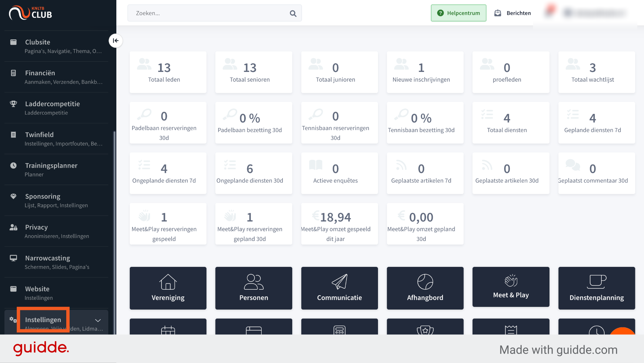Open the Communicatie paper plane tile

(339, 288)
